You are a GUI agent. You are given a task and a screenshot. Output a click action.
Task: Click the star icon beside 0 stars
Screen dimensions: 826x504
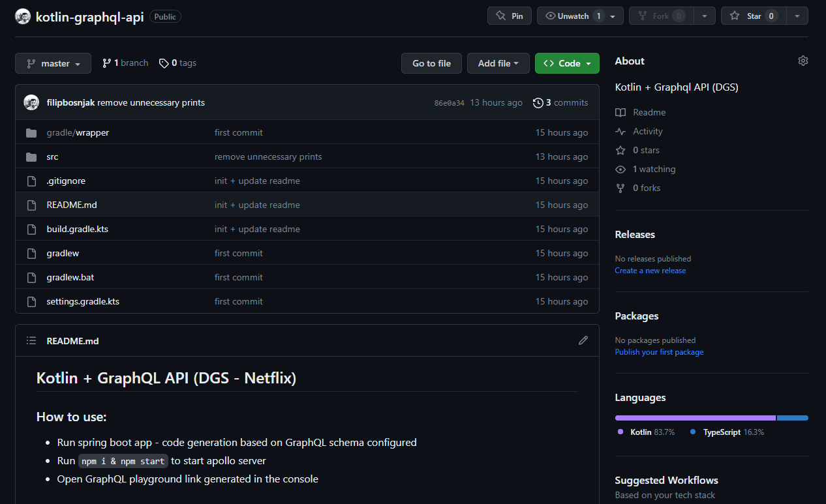(620, 150)
